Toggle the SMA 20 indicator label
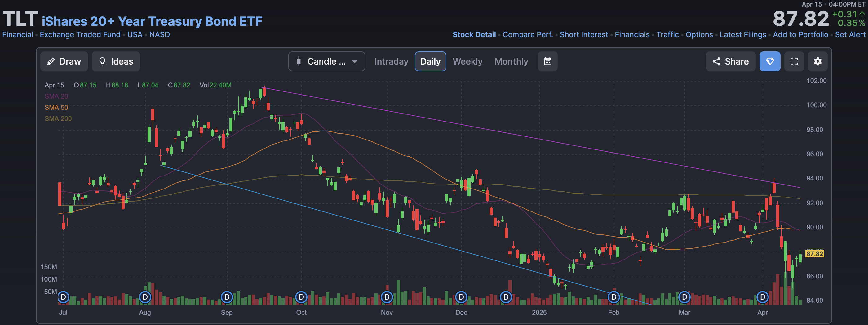Viewport: 868px width, 325px height. [x=56, y=96]
